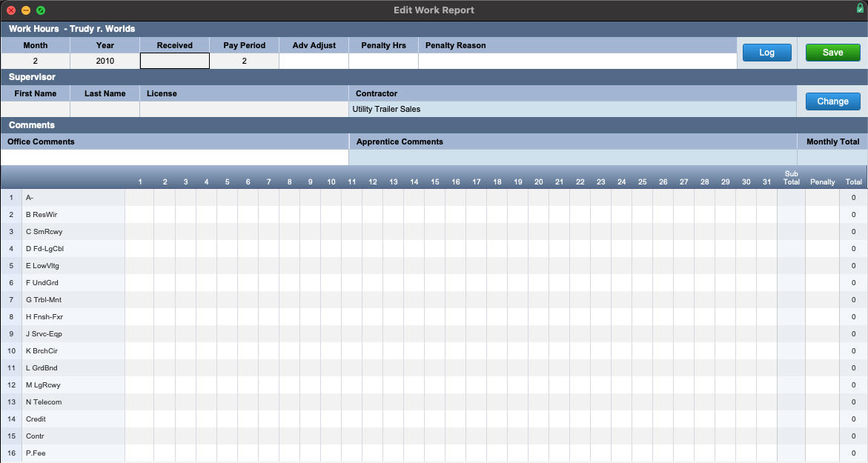Select the Month field showing 2
This screenshot has width=868, height=463.
35,61
